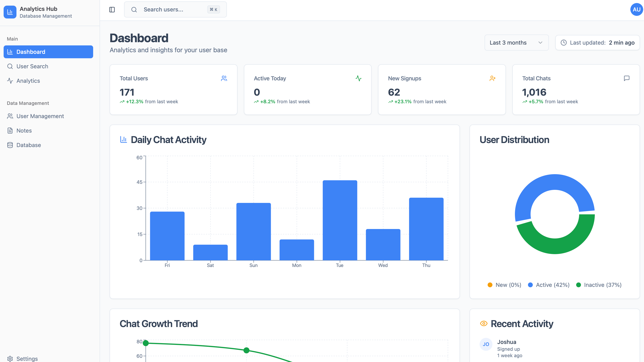Screen dimensions: 644x362
Task: Click the Analytics Hub logo icon
Action: 10,12
